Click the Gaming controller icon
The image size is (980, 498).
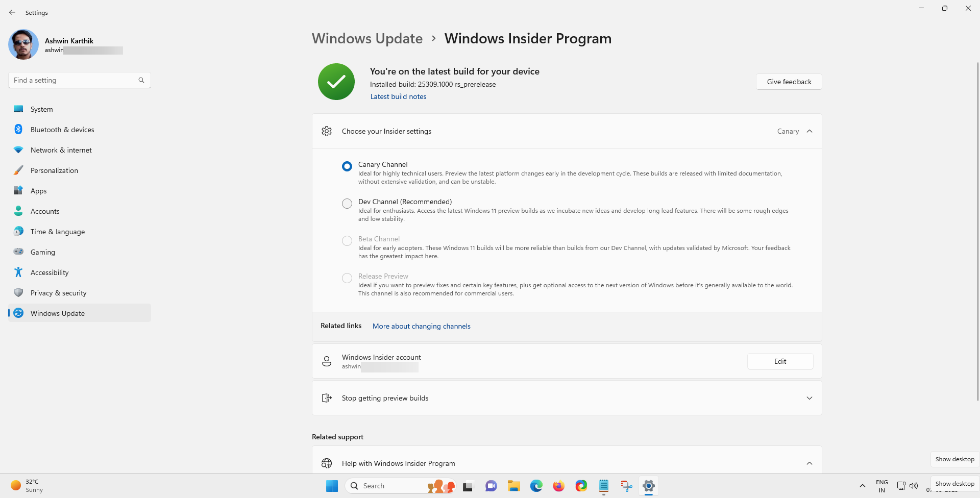(x=18, y=252)
